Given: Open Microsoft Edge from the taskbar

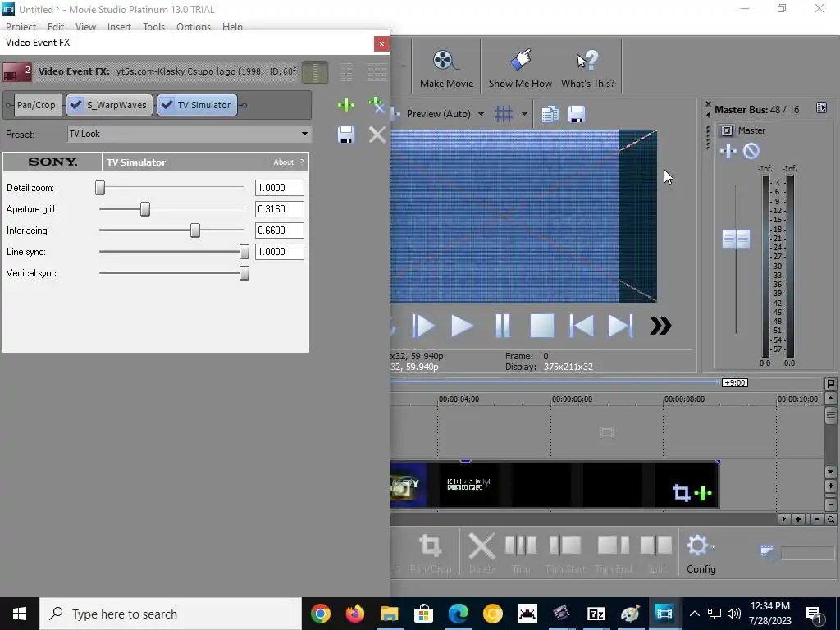Looking at the screenshot, I should (x=458, y=614).
